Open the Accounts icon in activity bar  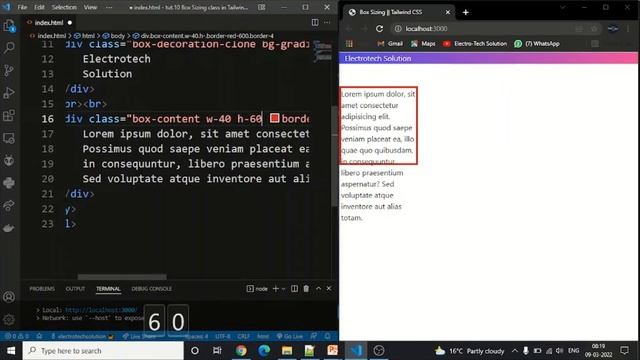[9, 297]
